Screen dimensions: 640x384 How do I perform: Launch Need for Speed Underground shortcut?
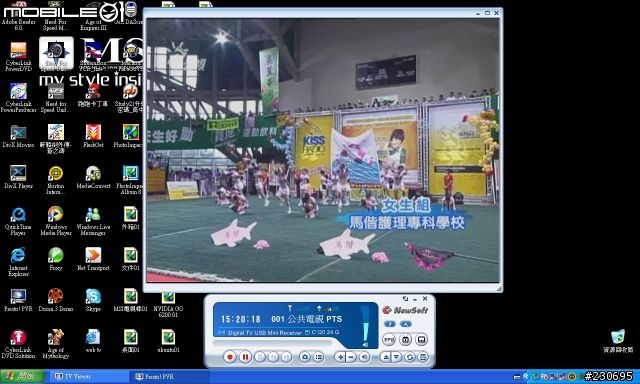56,98
